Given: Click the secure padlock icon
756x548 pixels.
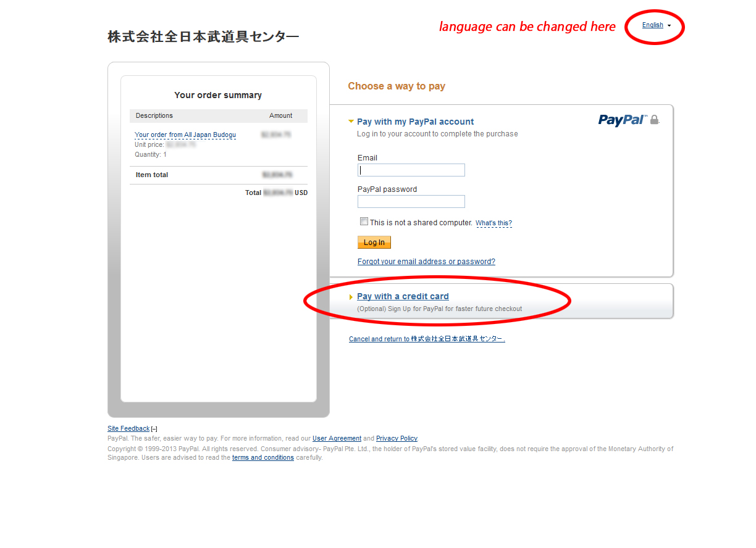Looking at the screenshot, I should click(655, 120).
